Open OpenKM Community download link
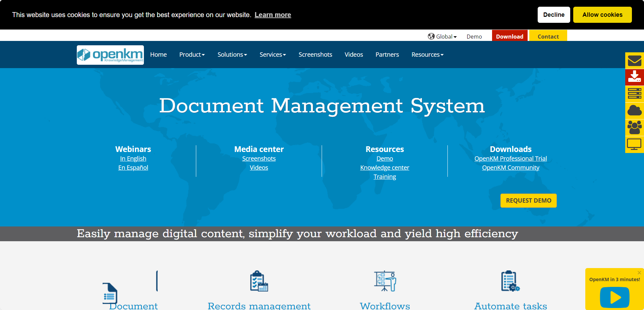Image resolution: width=644 pixels, height=310 pixels. pos(511,168)
